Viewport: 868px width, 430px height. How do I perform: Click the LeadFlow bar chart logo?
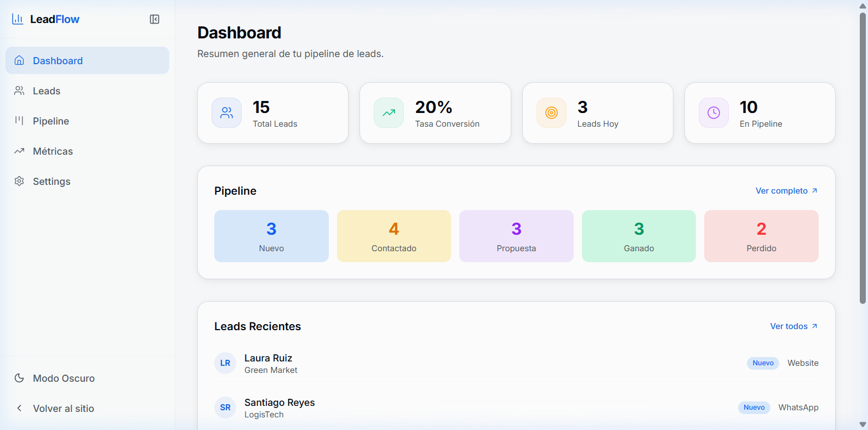(18, 19)
